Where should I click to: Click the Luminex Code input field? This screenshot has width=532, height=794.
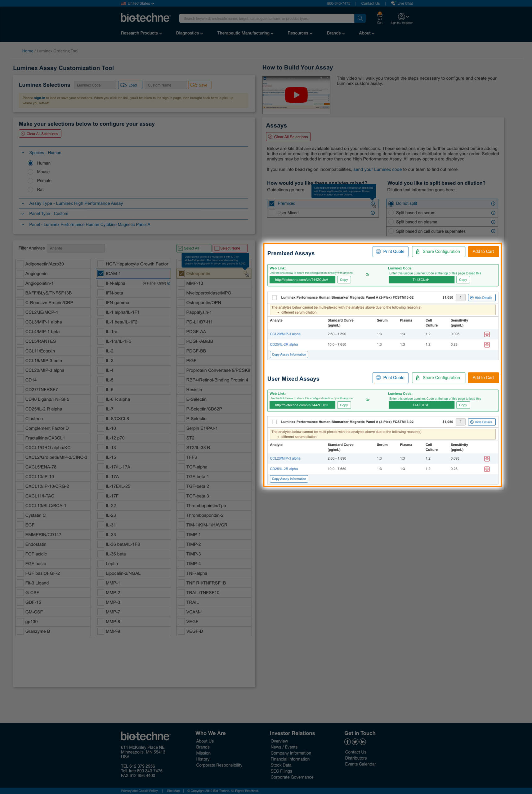[x=95, y=85]
